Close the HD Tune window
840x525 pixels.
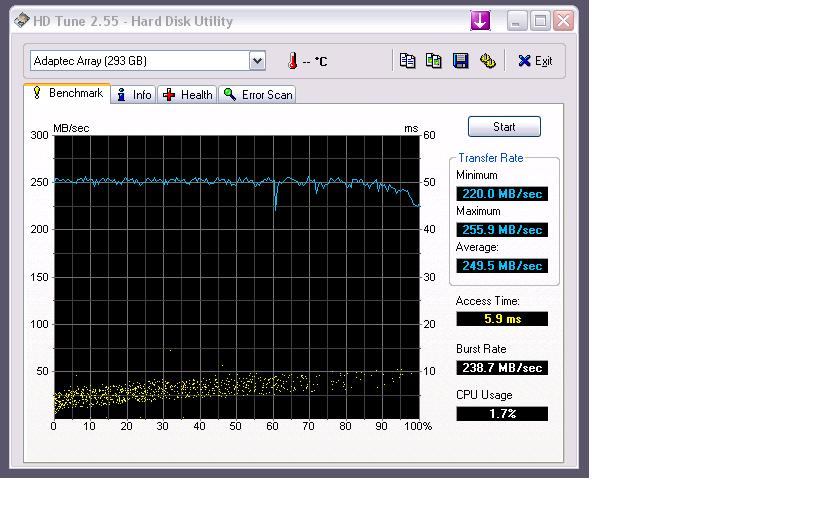click(564, 21)
